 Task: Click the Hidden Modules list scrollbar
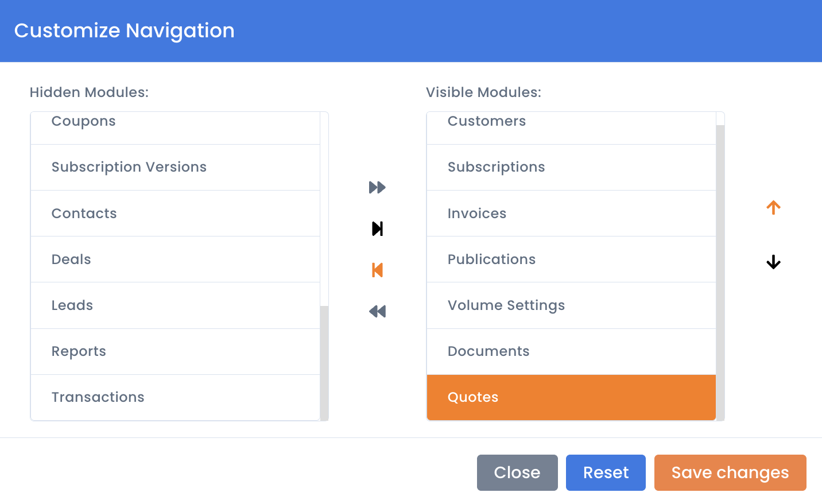324,363
